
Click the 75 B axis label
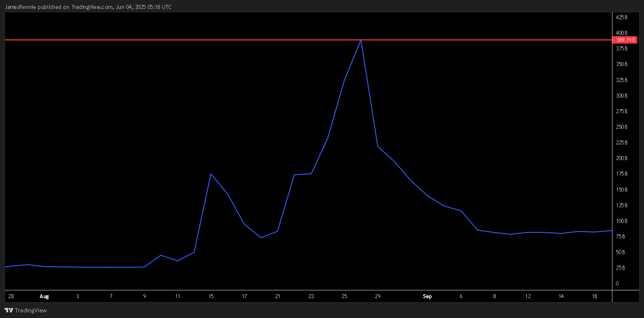click(x=621, y=236)
